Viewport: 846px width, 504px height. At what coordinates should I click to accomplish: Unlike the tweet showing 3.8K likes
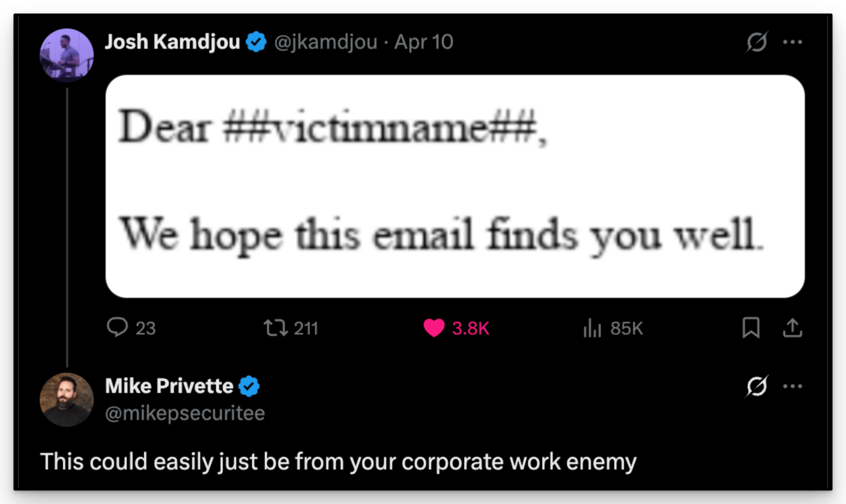[x=456, y=327]
